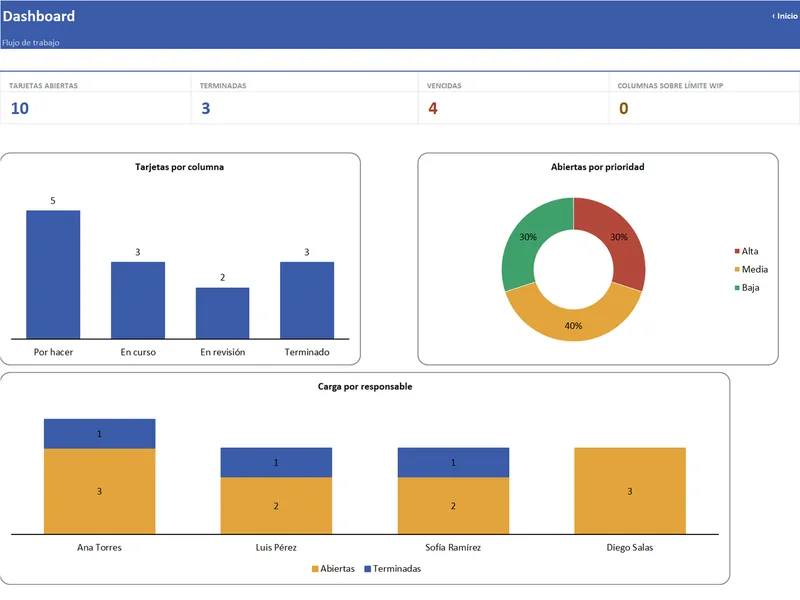The height and width of the screenshot is (600, 800).
Task: Click the 'COLUMNAS SOBRE LÍMITE WIP' label
Action: pos(670,86)
